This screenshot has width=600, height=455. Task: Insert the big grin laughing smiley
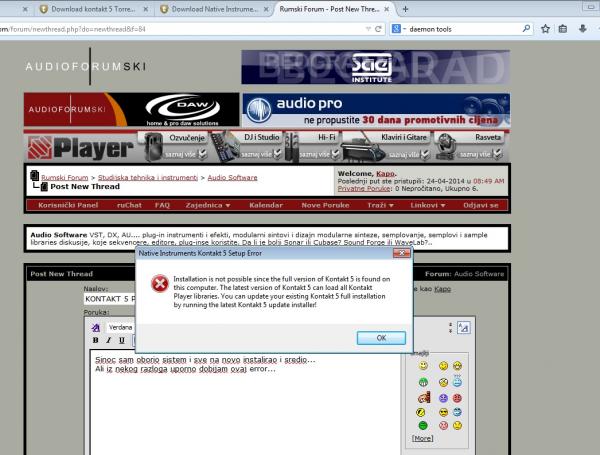[x=457, y=366]
